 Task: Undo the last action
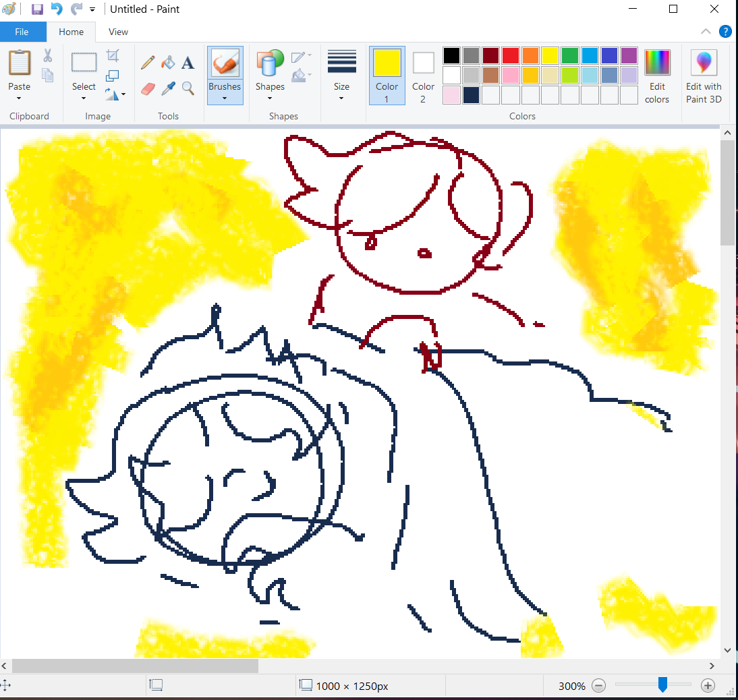(57, 9)
